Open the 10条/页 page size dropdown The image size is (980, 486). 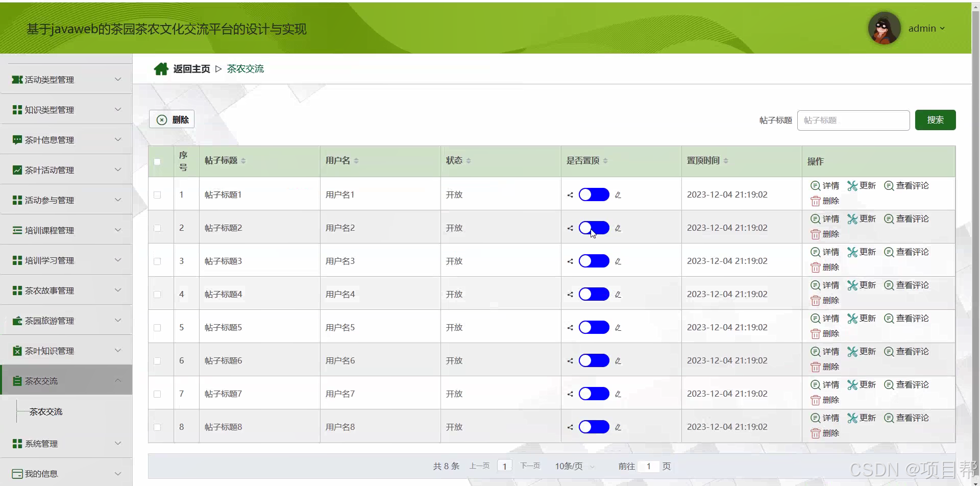(x=575, y=466)
